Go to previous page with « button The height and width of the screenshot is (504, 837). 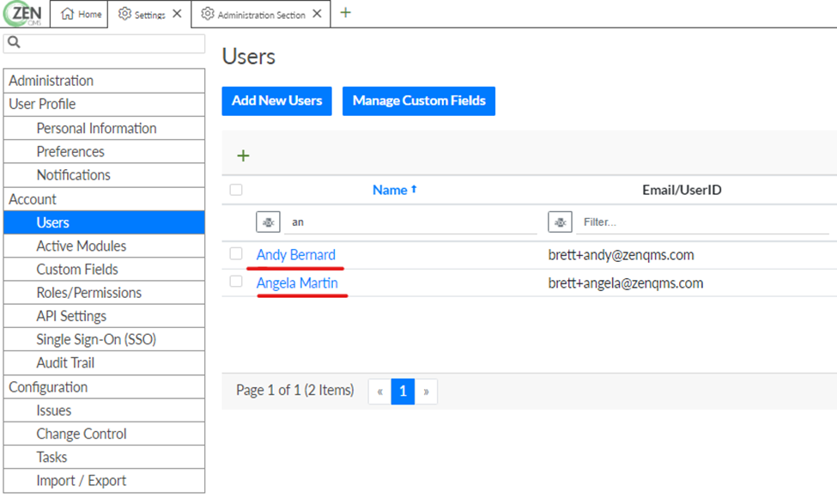click(379, 392)
